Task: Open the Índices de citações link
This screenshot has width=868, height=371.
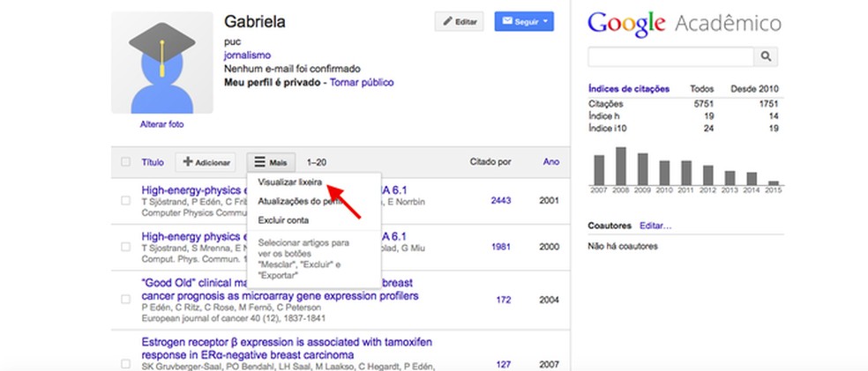Action: tap(628, 89)
